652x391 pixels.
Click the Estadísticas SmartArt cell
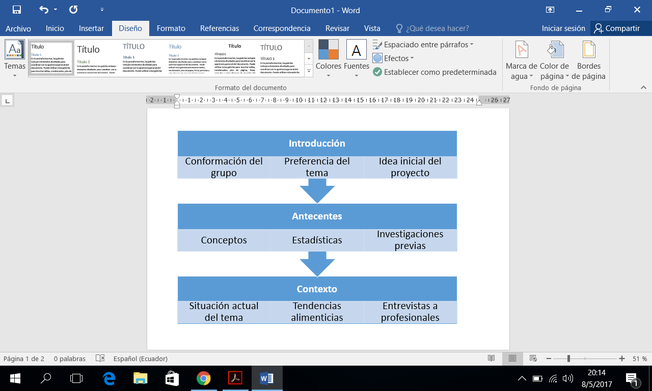pyautogui.click(x=317, y=240)
